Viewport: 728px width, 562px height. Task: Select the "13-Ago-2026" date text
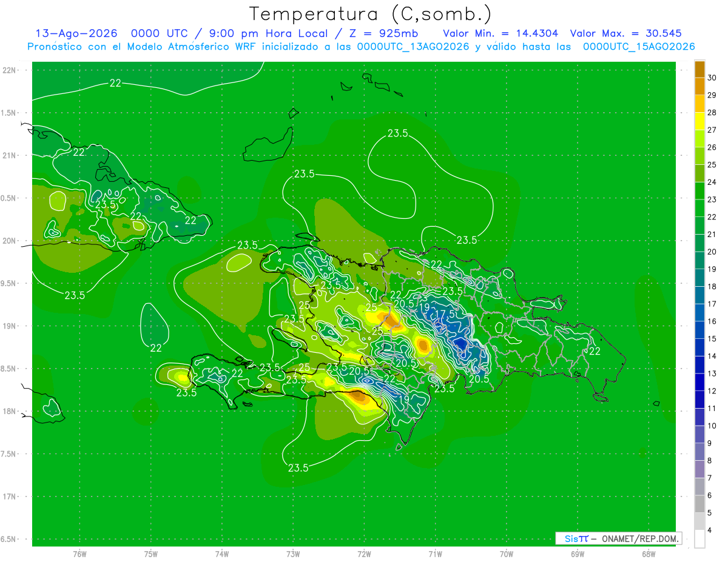coord(77,33)
